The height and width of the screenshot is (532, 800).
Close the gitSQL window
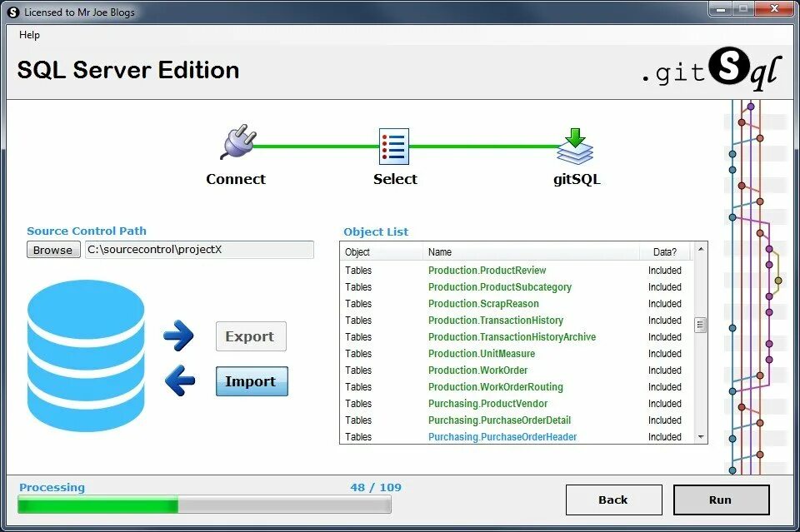(774, 9)
